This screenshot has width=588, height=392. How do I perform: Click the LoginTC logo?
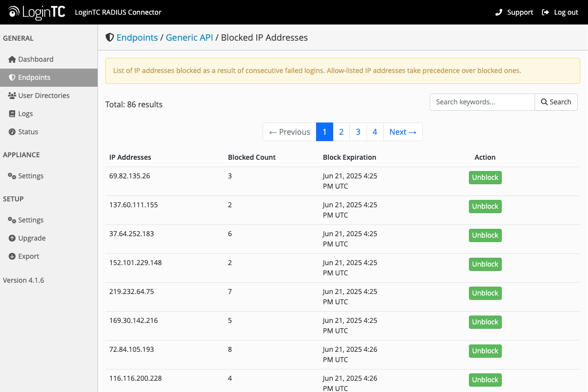(37, 12)
